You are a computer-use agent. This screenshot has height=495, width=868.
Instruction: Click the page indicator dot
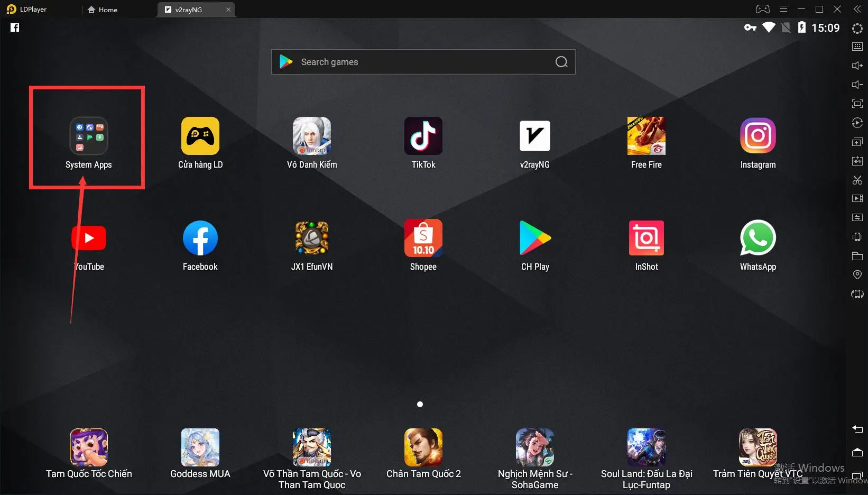[x=420, y=404]
